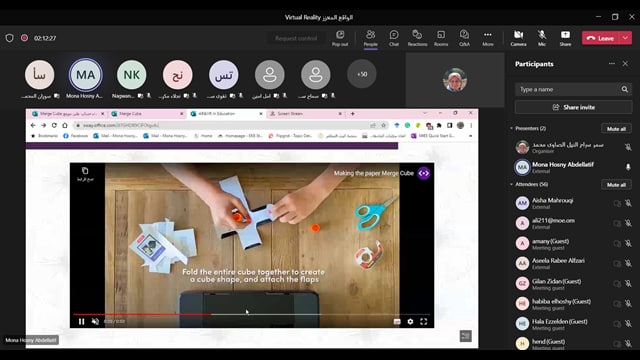Screen dimensions: 640x360
Task: Open the Leave options dropdown arrow
Action: pyautogui.click(x=626, y=38)
